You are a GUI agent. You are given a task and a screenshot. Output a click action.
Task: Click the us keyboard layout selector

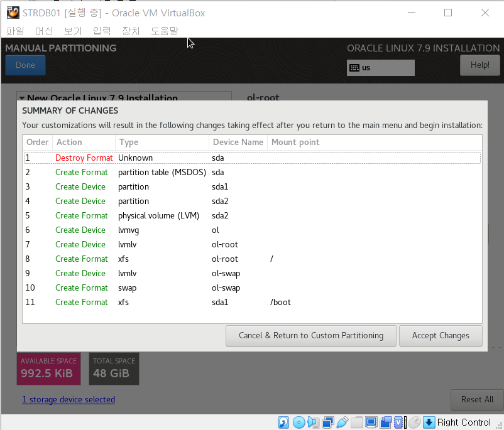click(x=381, y=68)
